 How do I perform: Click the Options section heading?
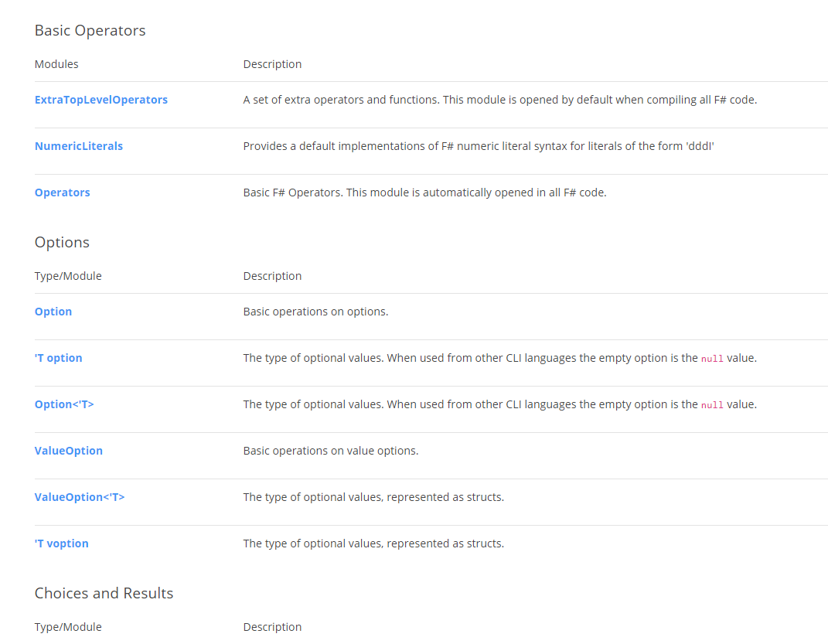[62, 243]
